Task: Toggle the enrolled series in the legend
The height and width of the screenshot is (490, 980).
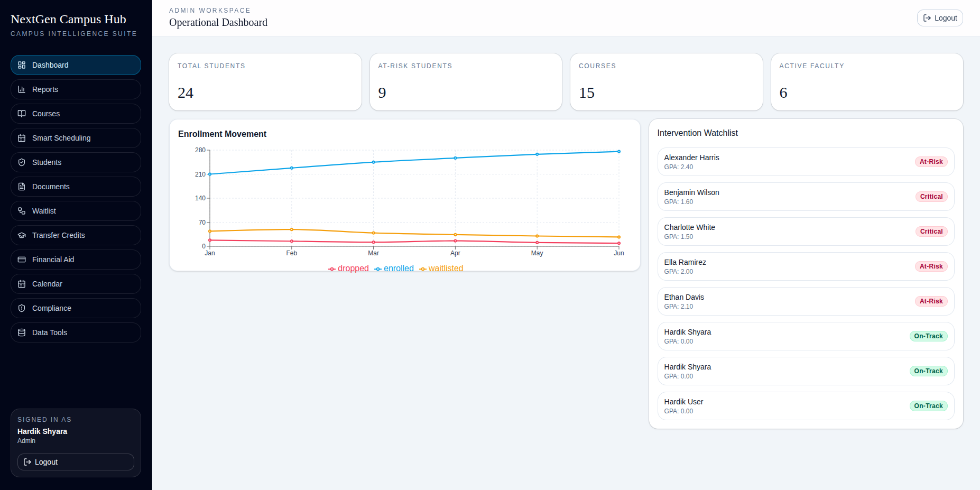Action: [x=394, y=269]
